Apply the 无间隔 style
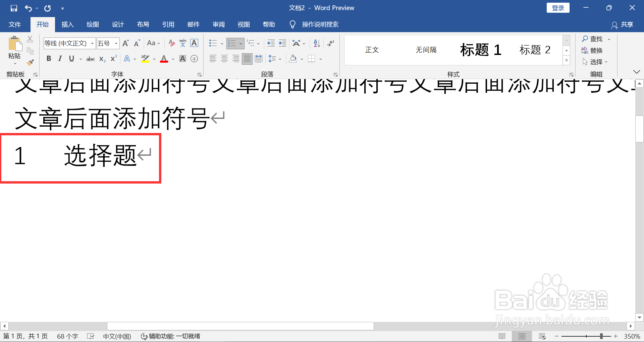 coord(426,50)
